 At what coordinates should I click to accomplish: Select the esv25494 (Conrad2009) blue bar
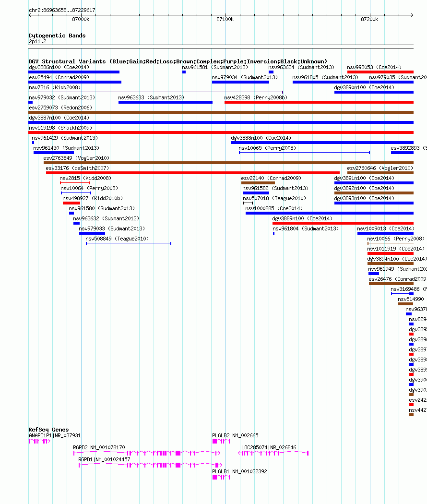point(75,82)
